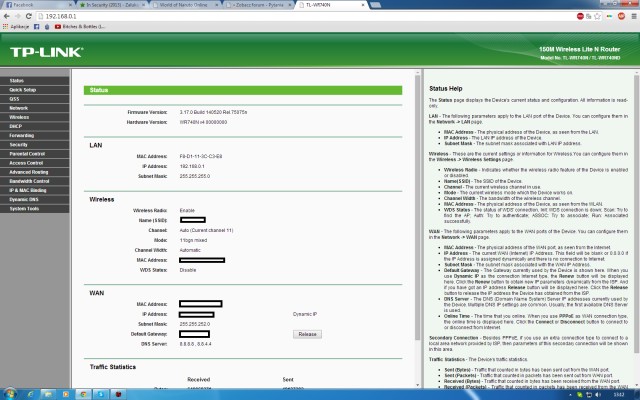Launch Internet Explorer from taskbar
This screenshot has width=640, height=400.
pos(31,394)
